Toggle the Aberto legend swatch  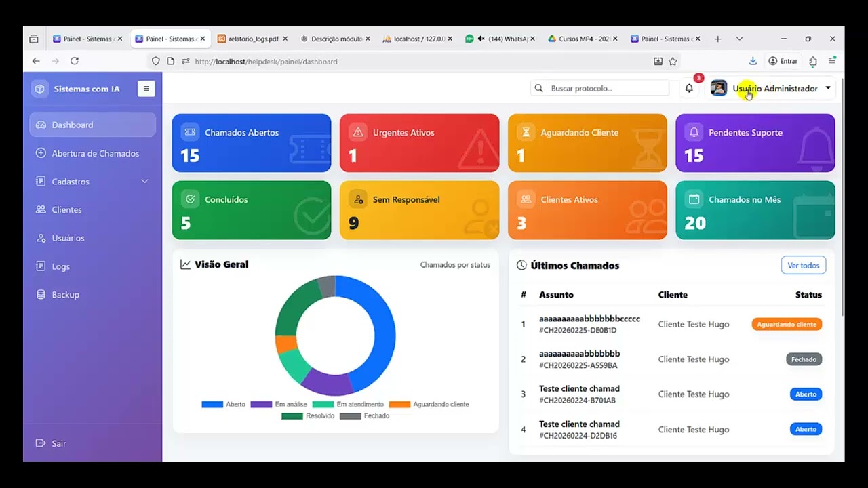pos(212,405)
